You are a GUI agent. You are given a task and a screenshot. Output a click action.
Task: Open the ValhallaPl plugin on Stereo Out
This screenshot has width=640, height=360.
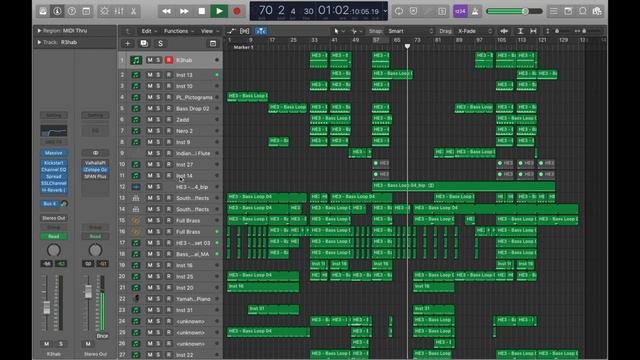click(95, 162)
